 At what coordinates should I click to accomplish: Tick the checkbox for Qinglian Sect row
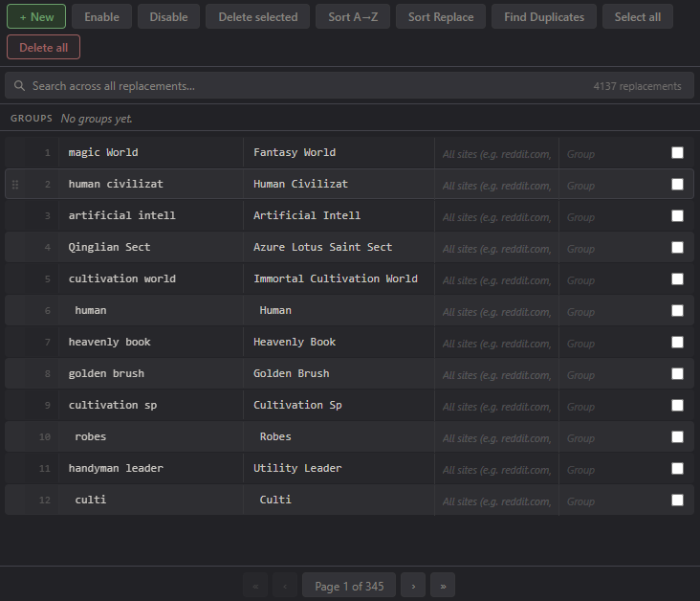677,248
